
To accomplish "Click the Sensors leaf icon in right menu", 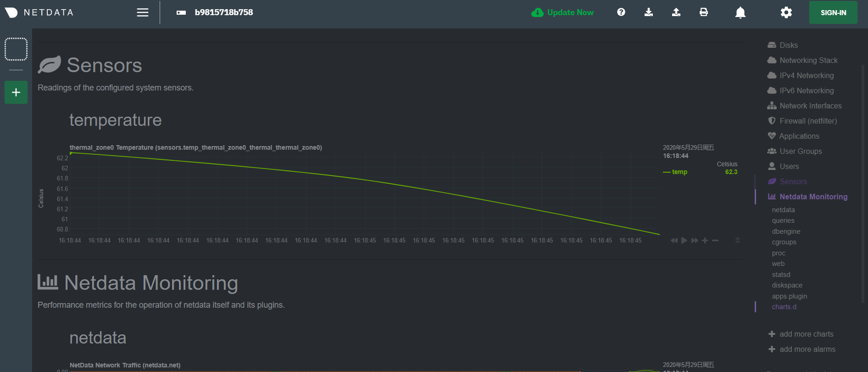I will coord(772,181).
